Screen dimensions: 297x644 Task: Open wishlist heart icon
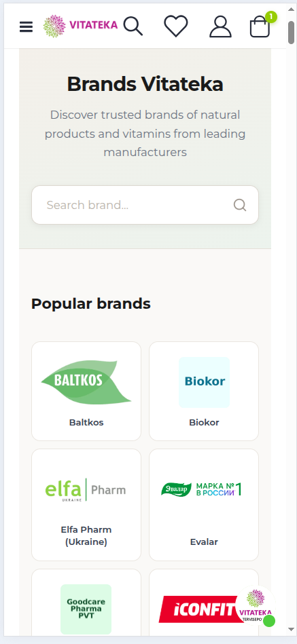176,26
